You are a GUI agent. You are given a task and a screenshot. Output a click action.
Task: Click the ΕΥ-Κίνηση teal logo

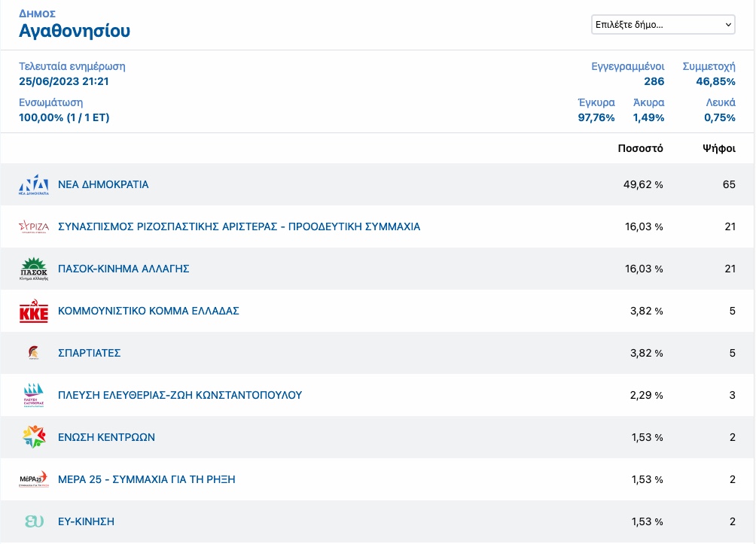(x=34, y=521)
